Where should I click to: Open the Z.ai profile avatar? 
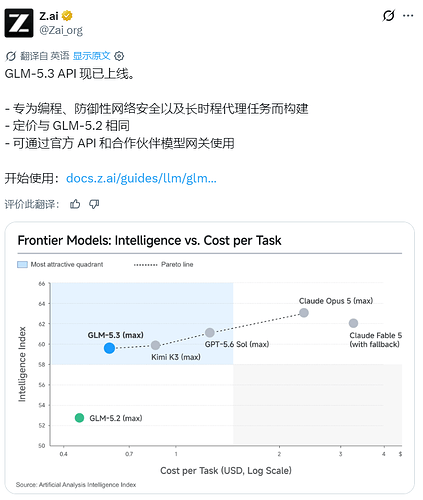(19, 23)
